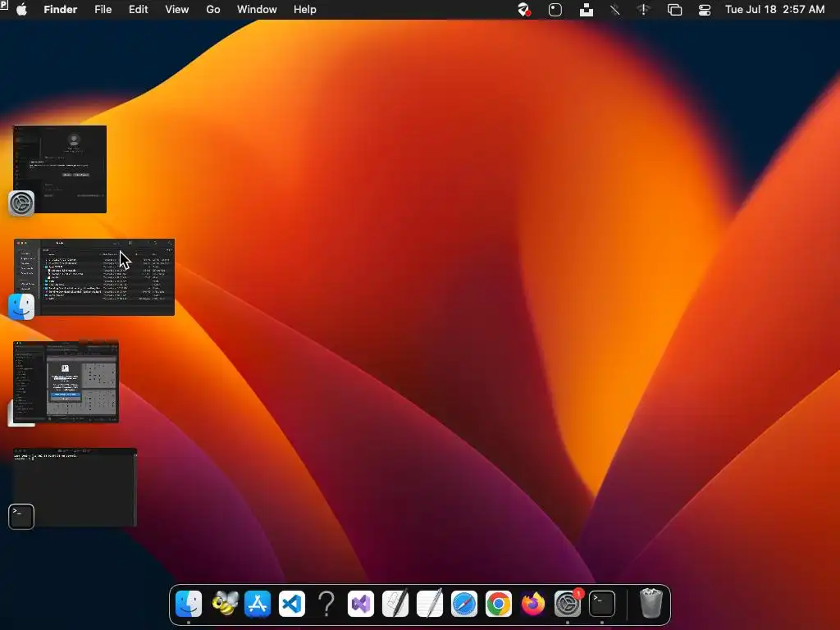Click the tray-shaped menu bar icon

click(587, 10)
